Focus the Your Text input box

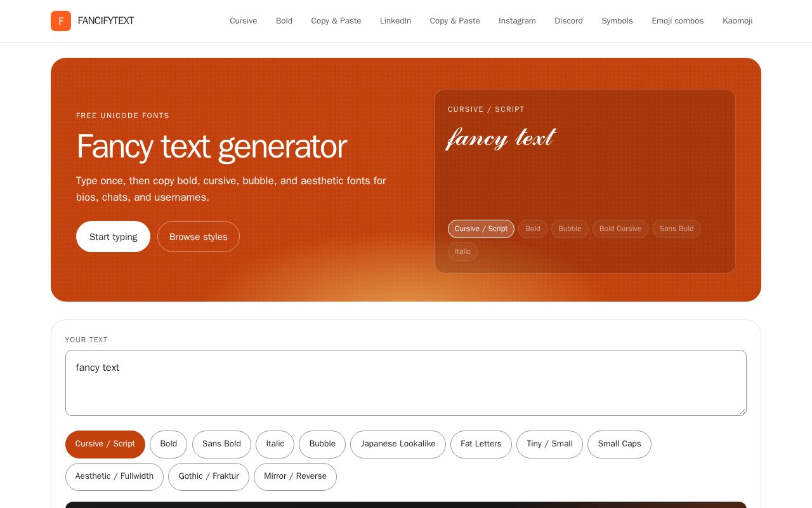click(x=406, y=383)
